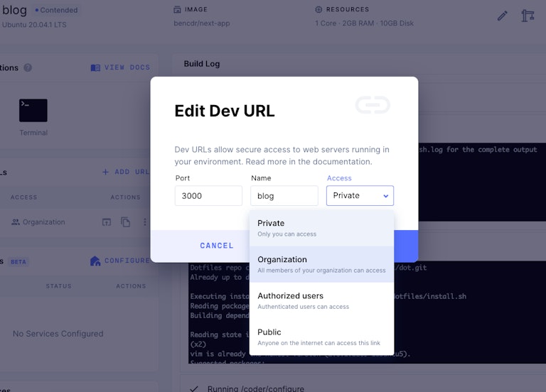Click the 1 Core 2GB RAM resources text
Screen dimensions: 546x392
(x=364, y=23)
